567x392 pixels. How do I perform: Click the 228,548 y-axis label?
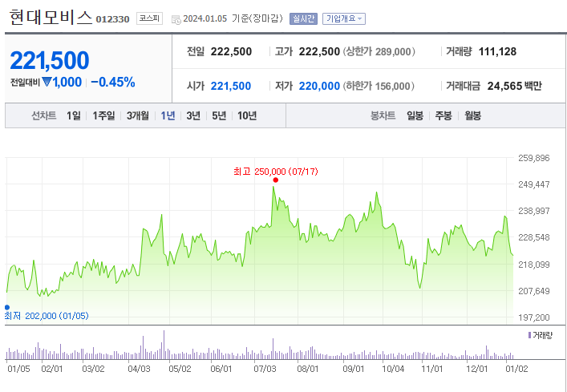[x=534, y=237]
